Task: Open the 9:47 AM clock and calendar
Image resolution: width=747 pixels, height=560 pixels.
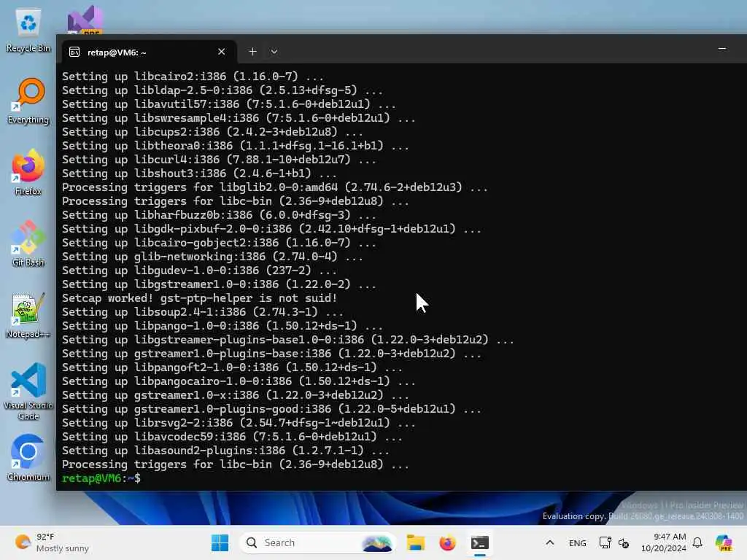Action: click(663, 542)
